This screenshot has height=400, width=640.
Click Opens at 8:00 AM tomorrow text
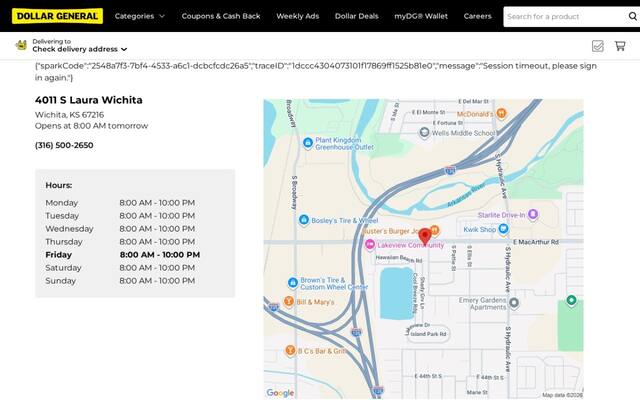91,126
